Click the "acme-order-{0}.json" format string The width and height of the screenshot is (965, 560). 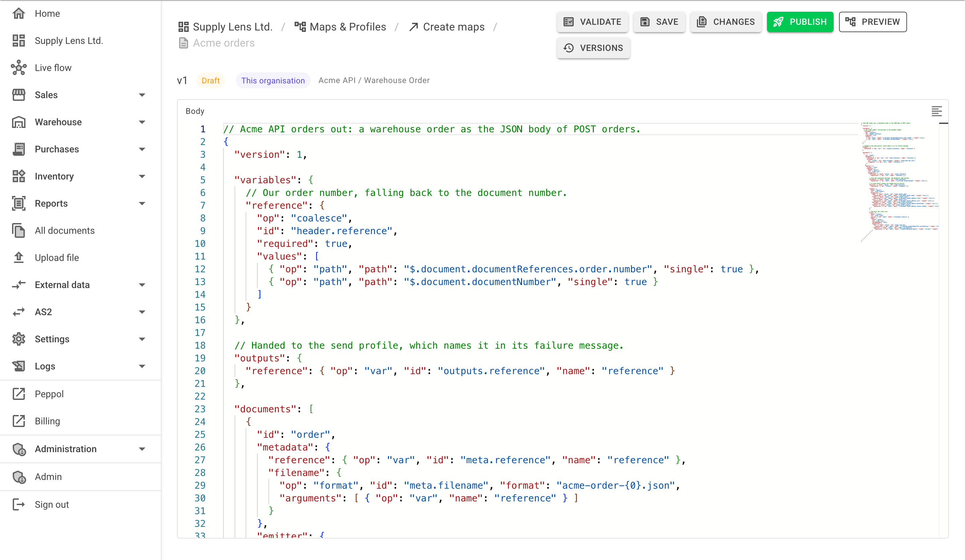[x=616, y=486]
